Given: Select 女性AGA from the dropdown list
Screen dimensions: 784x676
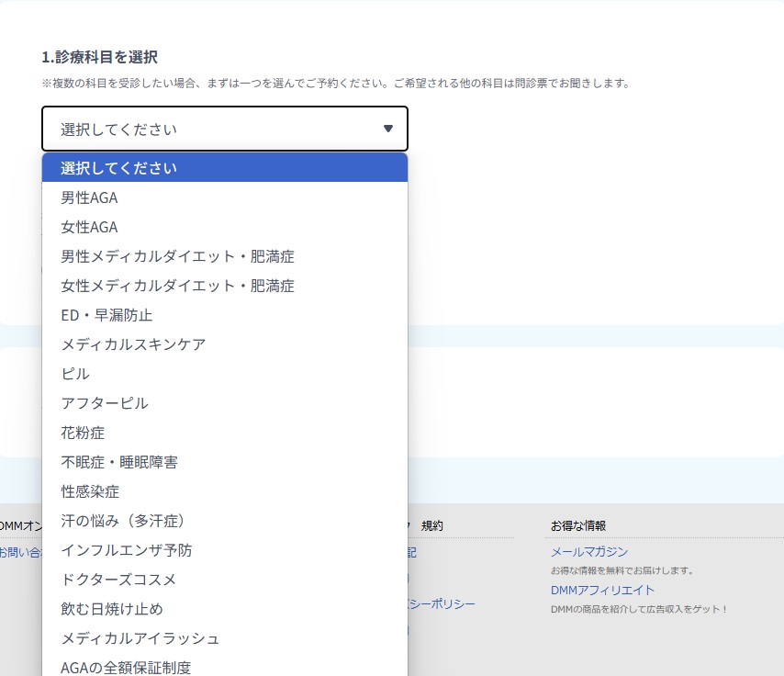Looking at the screenshot, I should [225, 227].
